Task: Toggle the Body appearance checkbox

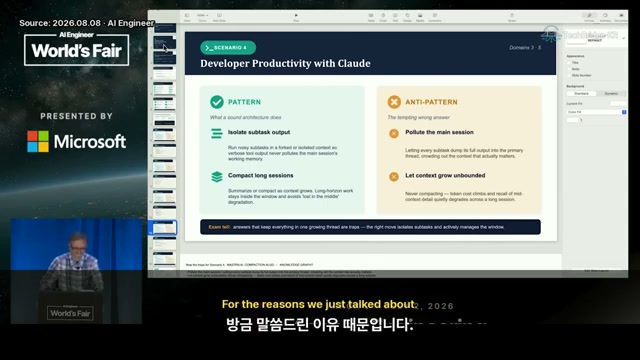Action: tap(569, 69)
